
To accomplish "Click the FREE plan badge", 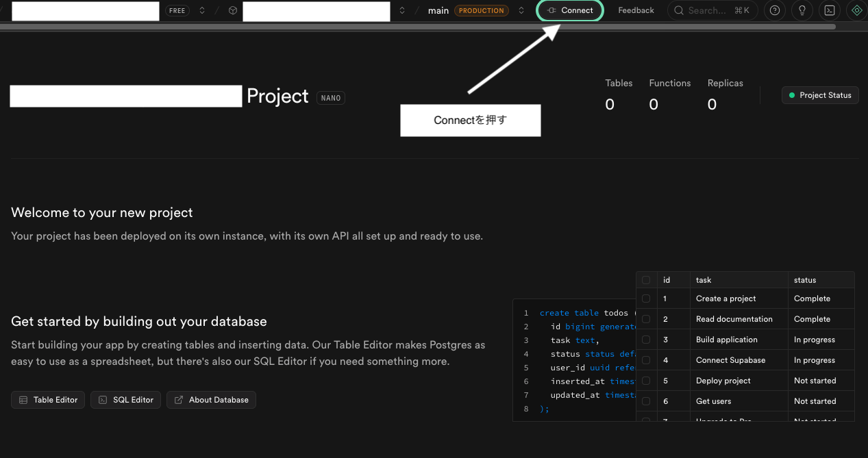I will click(x=177, y=10).
